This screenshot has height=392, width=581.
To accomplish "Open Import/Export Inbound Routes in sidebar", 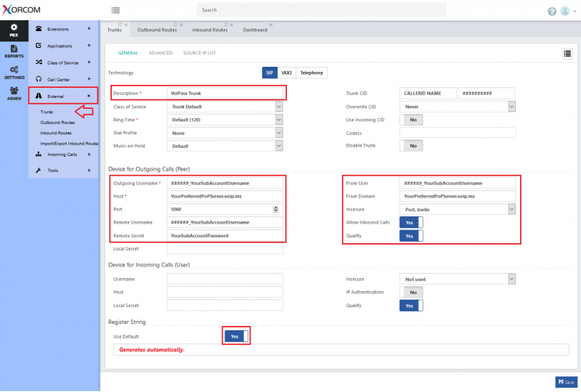I will 69,144.
